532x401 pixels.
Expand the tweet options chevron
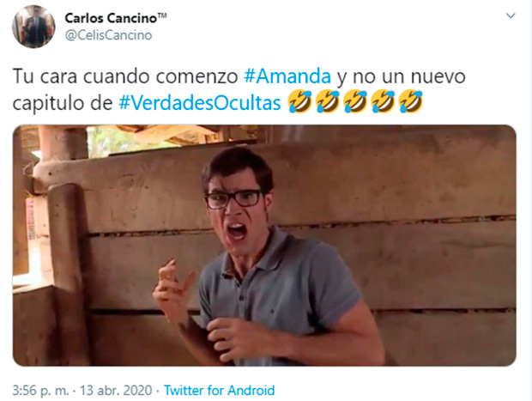click(511, 15)
